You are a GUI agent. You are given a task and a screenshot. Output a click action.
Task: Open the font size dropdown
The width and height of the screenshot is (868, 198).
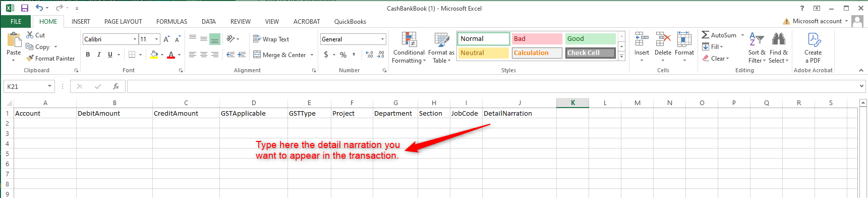pos(156,39)
